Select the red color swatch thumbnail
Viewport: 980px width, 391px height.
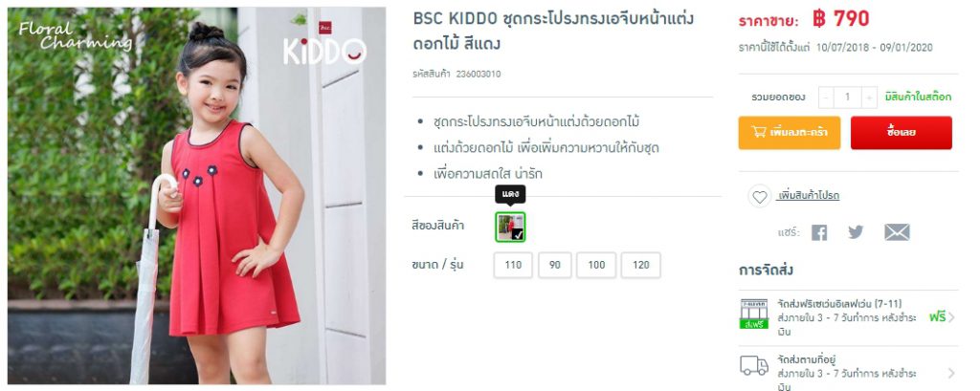tap(511, 227)
